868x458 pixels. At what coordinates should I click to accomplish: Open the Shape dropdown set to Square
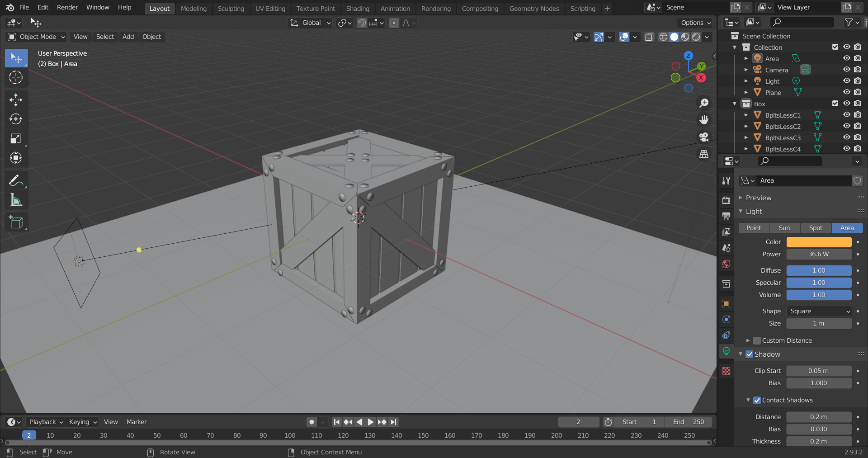tap(819, 311)
